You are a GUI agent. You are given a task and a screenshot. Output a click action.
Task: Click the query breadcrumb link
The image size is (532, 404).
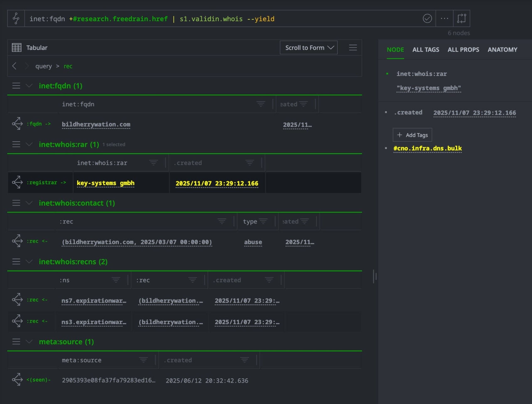point(43,66)
